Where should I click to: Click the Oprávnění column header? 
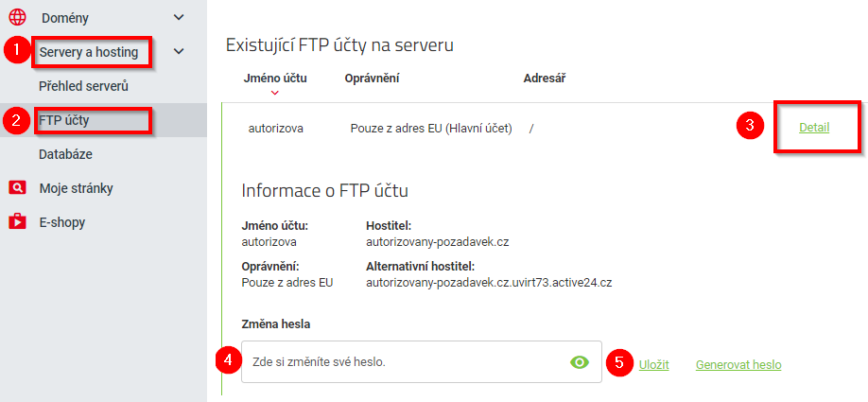(372, 78)
